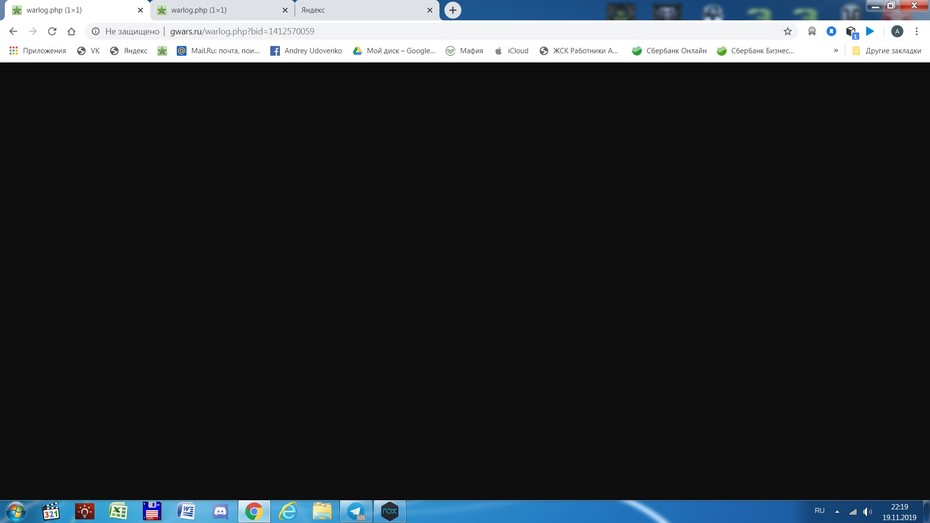Open the Windows Start menu
This screenshot has height=523, width=930.
(15, 511)
